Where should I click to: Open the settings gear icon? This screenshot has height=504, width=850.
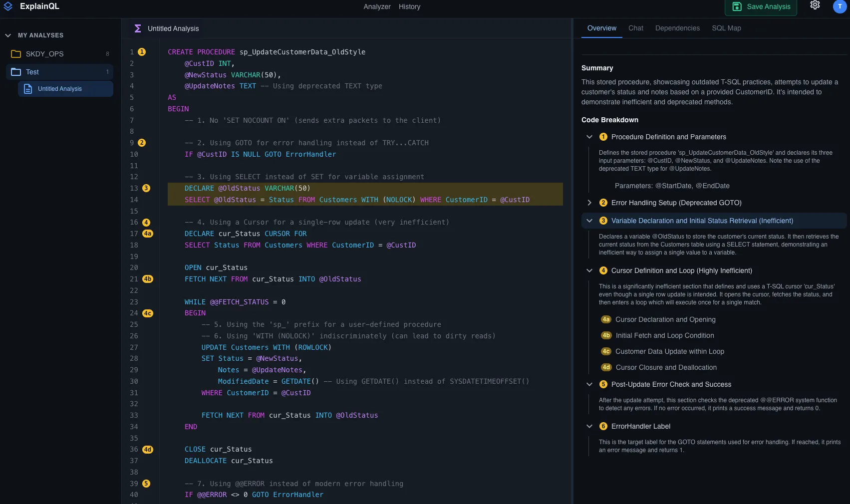pos(815,5)
